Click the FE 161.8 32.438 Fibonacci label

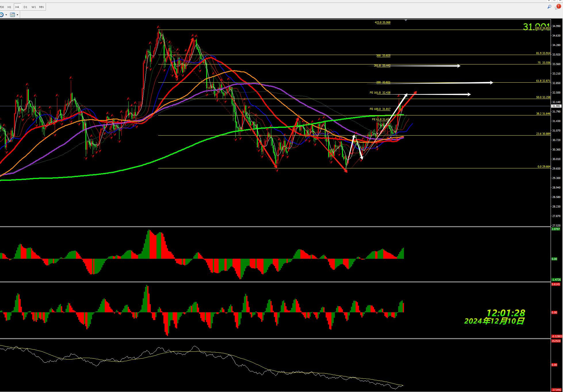pos(380,93)
